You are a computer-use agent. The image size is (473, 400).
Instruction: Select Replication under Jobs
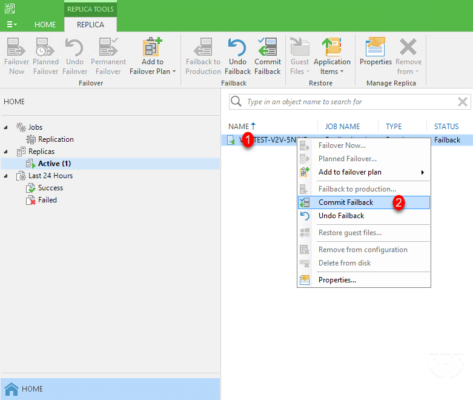(x=56, y=139)
